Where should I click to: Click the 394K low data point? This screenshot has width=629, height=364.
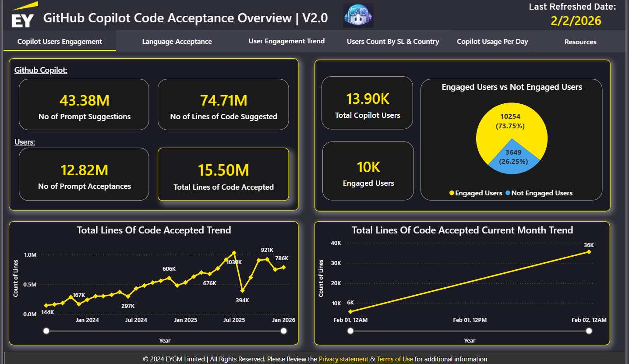(242, 290)
